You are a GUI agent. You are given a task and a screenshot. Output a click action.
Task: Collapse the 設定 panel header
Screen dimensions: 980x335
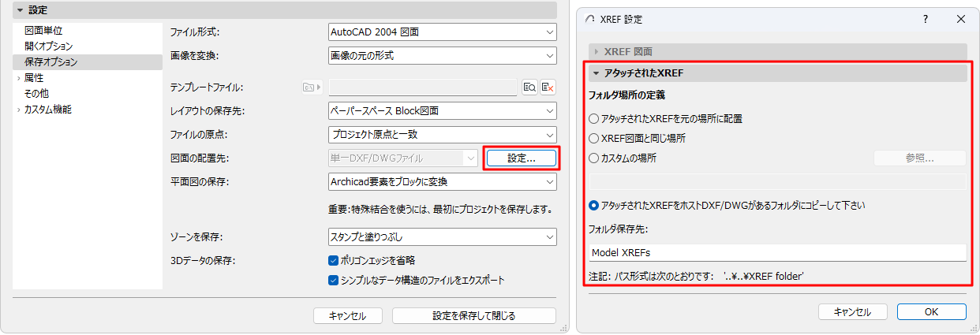click(x=20, y=10)
